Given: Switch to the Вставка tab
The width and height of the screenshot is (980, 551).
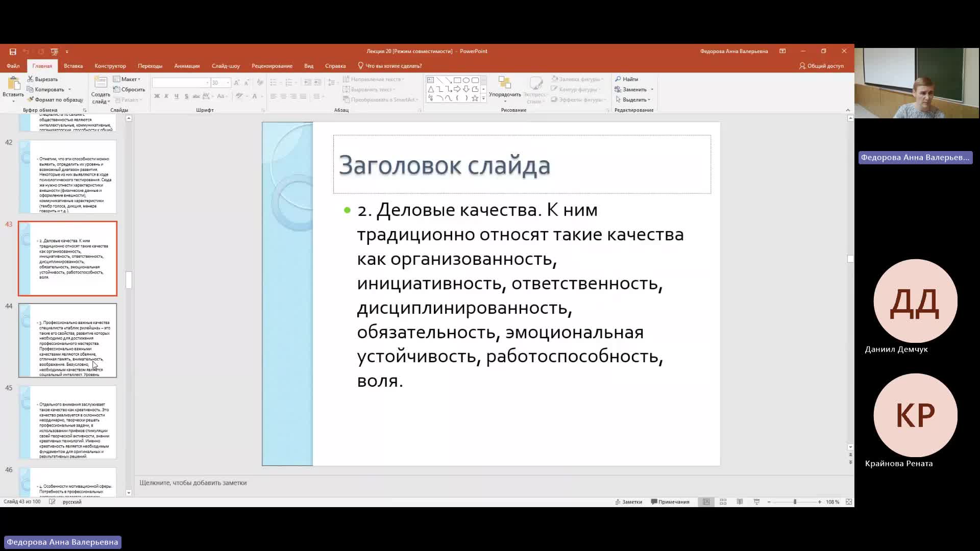Looking at the screenshot, I should click(73, 66).
